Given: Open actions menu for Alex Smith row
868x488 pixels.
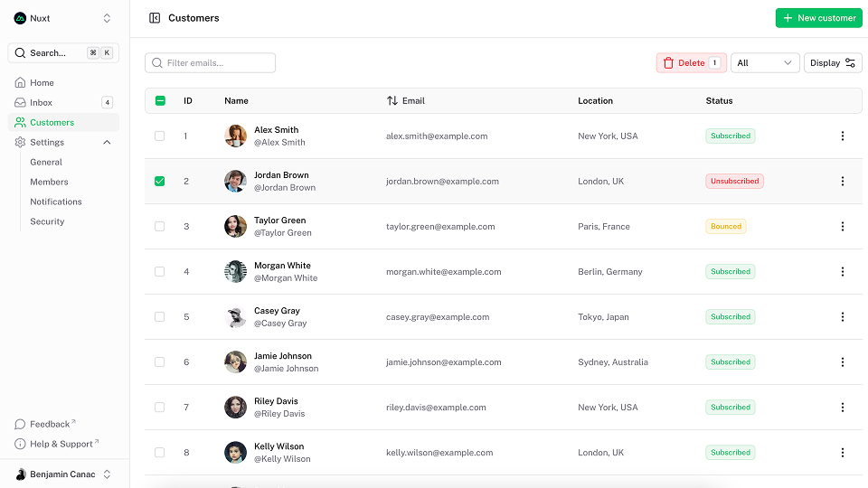Looking at the screenshot, I should (x=843, y=136).
